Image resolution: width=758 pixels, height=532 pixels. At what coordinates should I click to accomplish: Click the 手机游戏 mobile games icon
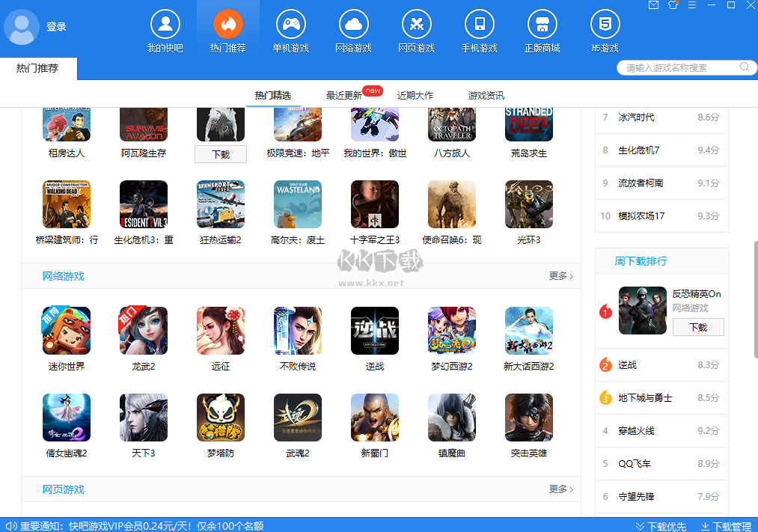(479, 25)
